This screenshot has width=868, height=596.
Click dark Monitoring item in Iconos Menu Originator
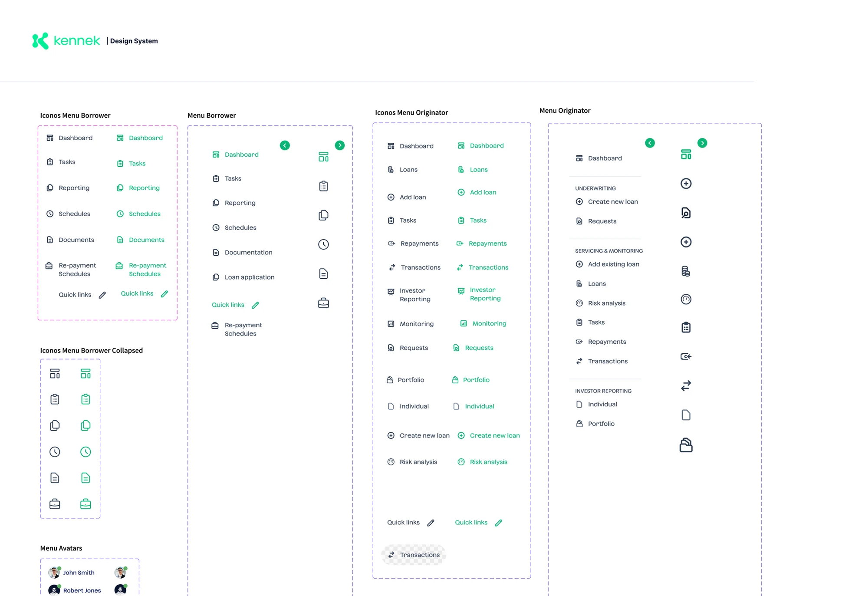click(411, 324)
